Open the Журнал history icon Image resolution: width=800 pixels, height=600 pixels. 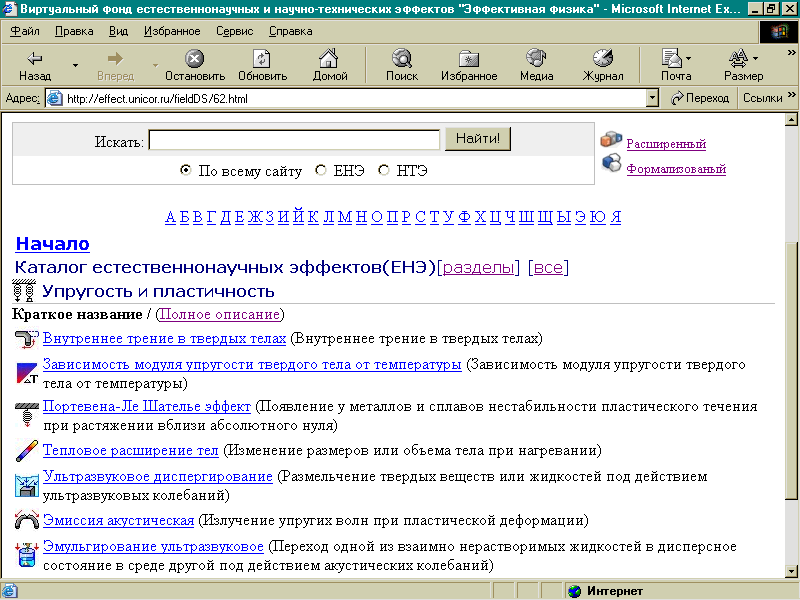tap(603, 58)
